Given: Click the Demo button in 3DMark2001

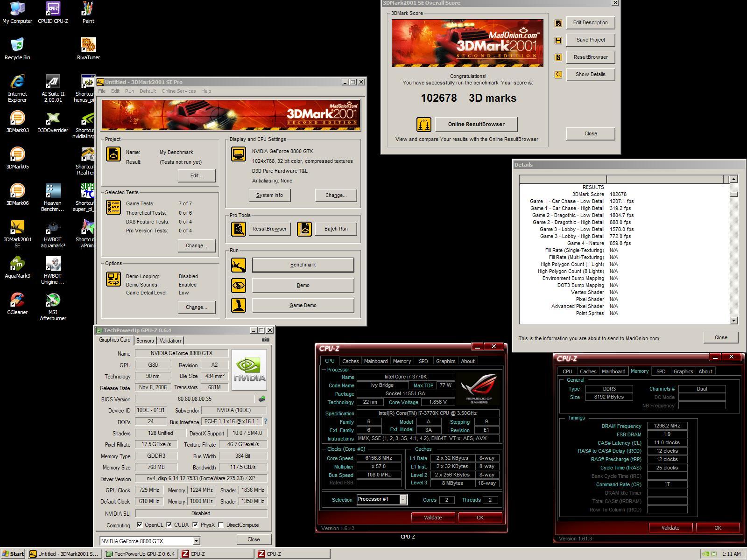Looking at the screenshot, I should coord(303,285).
